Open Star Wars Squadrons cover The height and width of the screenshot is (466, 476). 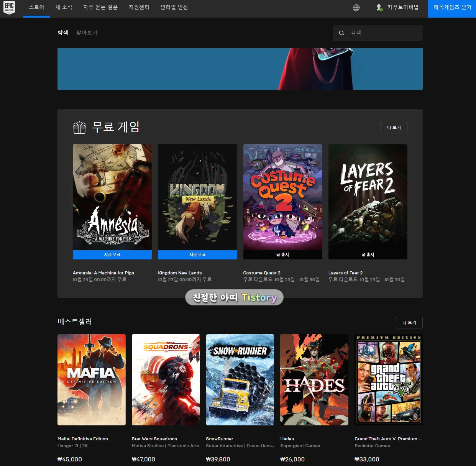(x=166, y=380)
